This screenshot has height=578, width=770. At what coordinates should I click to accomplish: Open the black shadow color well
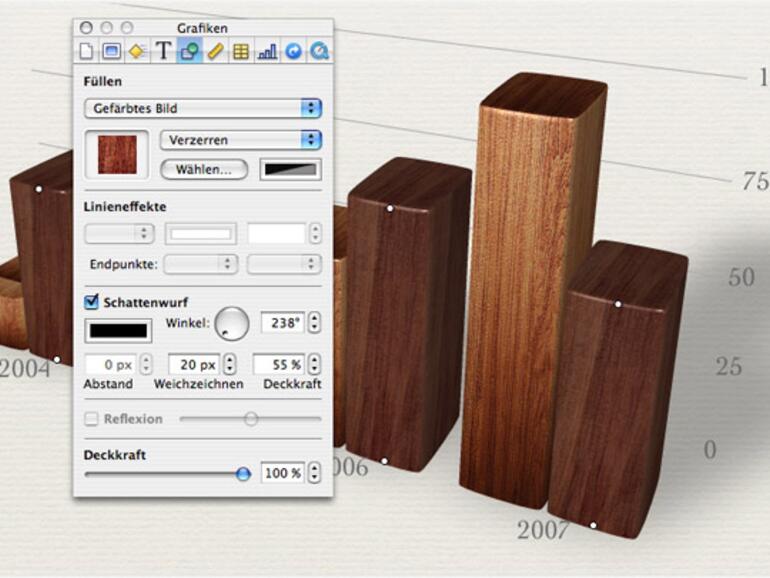click(118, 330)
